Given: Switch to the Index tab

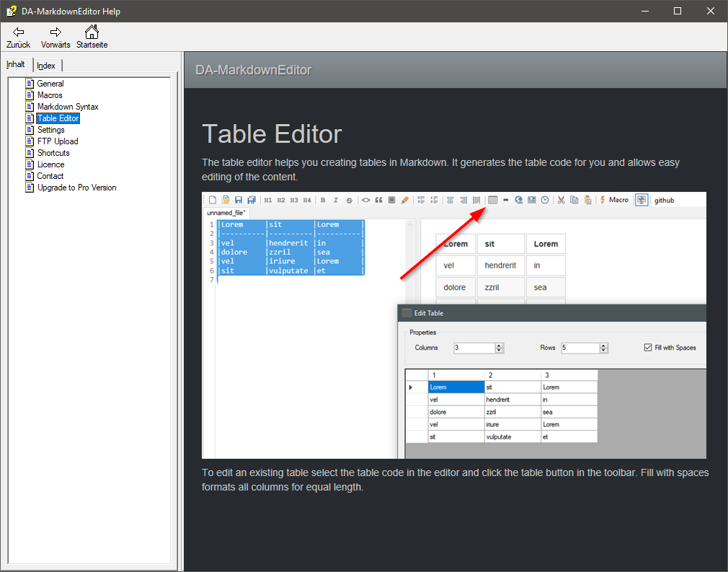Looking at the screenshot, I should [46, 66].
